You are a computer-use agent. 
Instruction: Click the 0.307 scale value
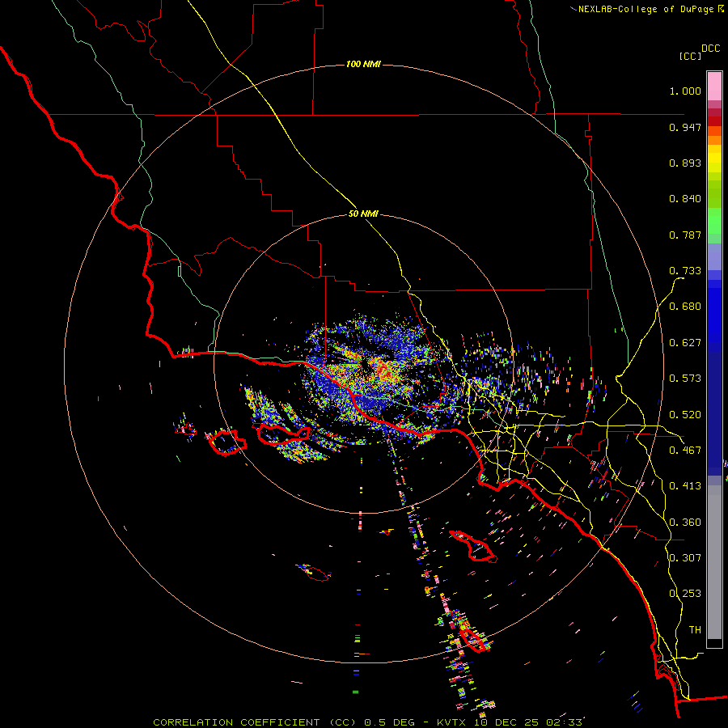tap(685, 557)
